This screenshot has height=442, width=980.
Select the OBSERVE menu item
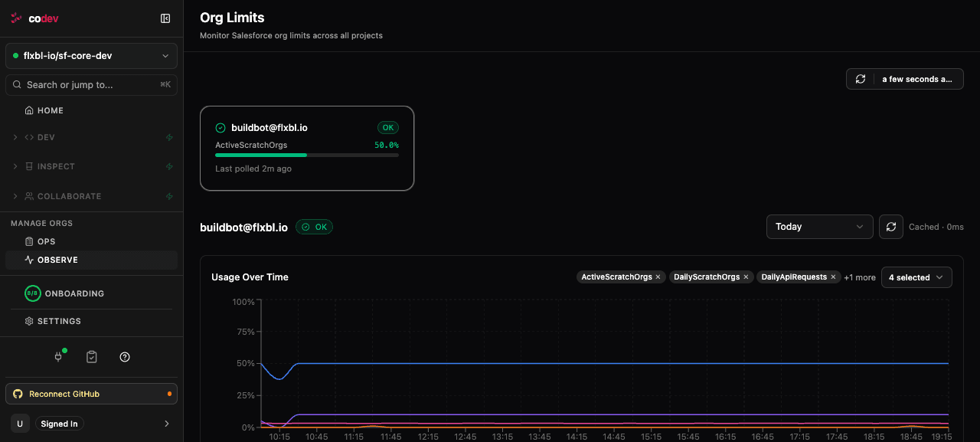tap(91, 260)
